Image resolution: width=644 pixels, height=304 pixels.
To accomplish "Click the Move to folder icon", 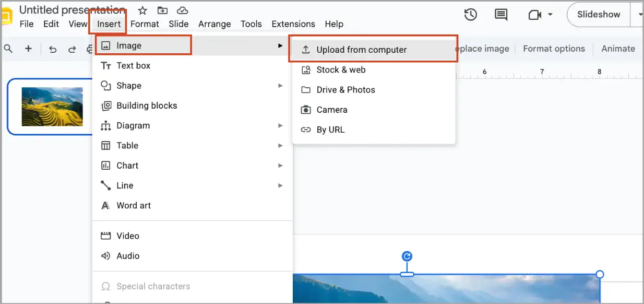I will [162, 10].
